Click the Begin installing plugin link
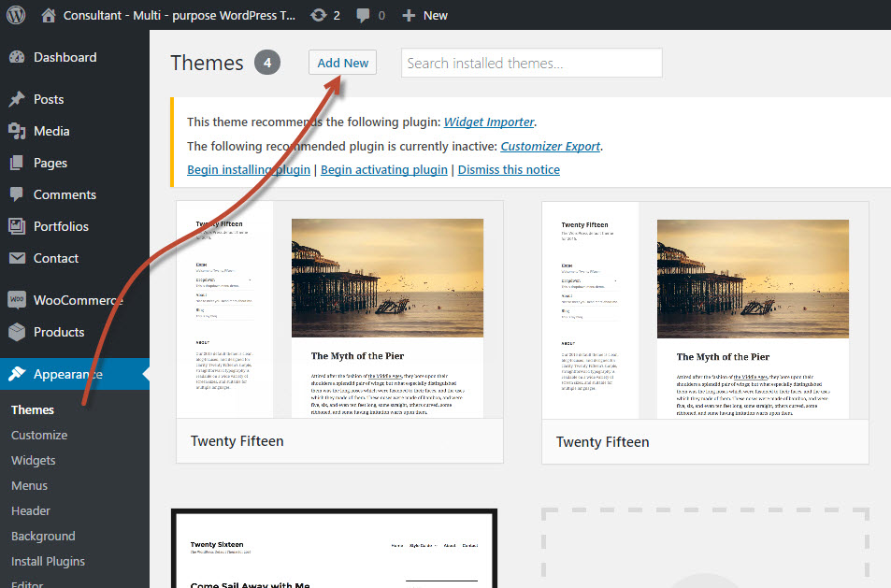Viewport: 891px width, 588px height. pos(249,169)
